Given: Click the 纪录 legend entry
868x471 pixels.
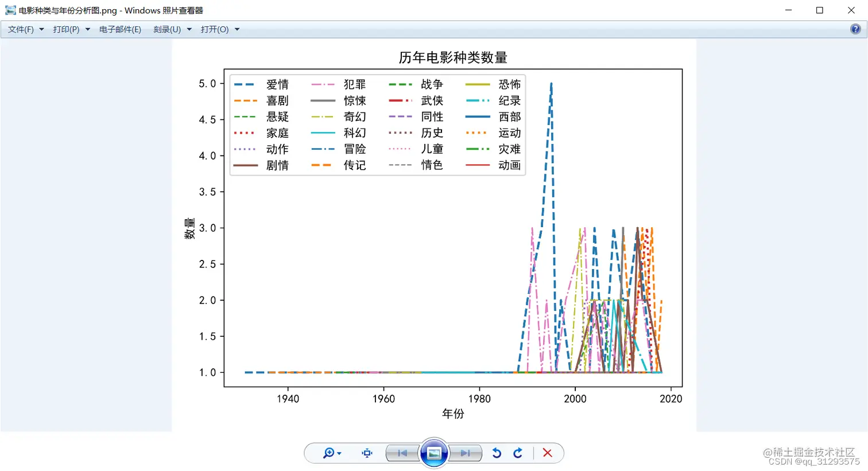Looking at the screenshot, I should (494, 100).
